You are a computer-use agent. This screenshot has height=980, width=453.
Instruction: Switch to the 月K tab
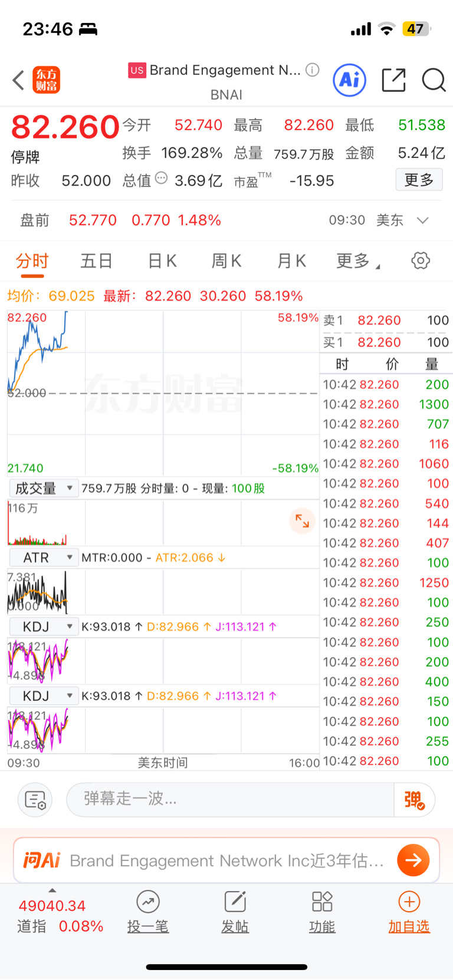pos(291,260)
